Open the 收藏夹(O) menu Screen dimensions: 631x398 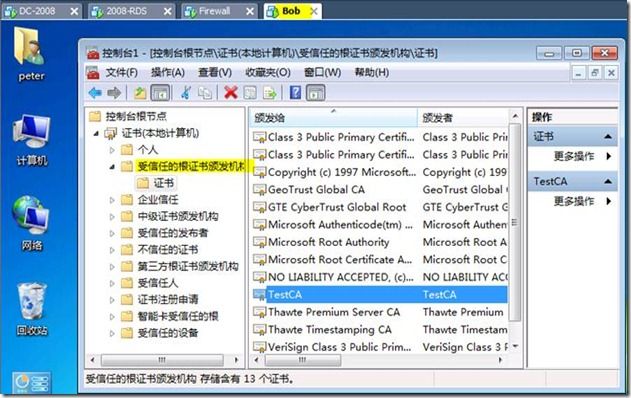click(268, 73)
